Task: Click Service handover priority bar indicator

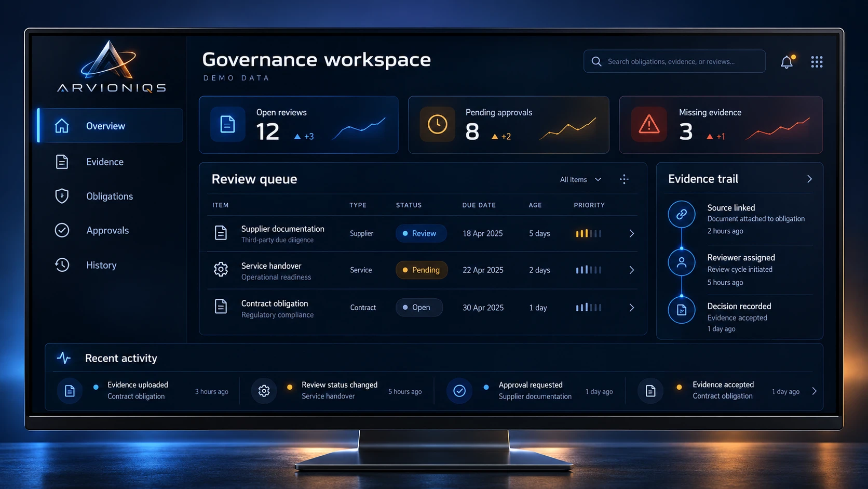Action: 588,270
